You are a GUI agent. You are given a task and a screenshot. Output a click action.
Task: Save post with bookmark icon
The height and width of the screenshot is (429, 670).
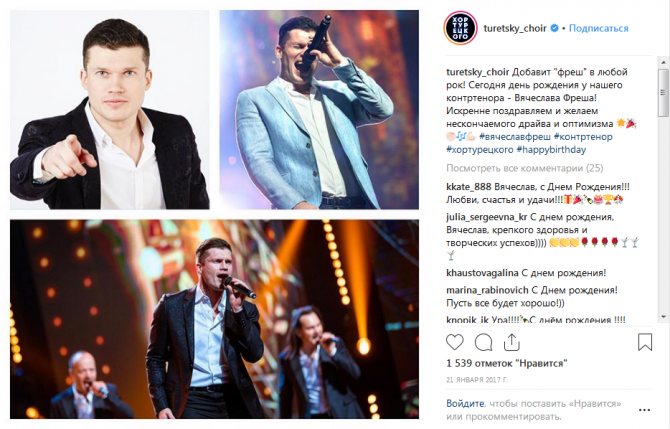tap(645, 342)
